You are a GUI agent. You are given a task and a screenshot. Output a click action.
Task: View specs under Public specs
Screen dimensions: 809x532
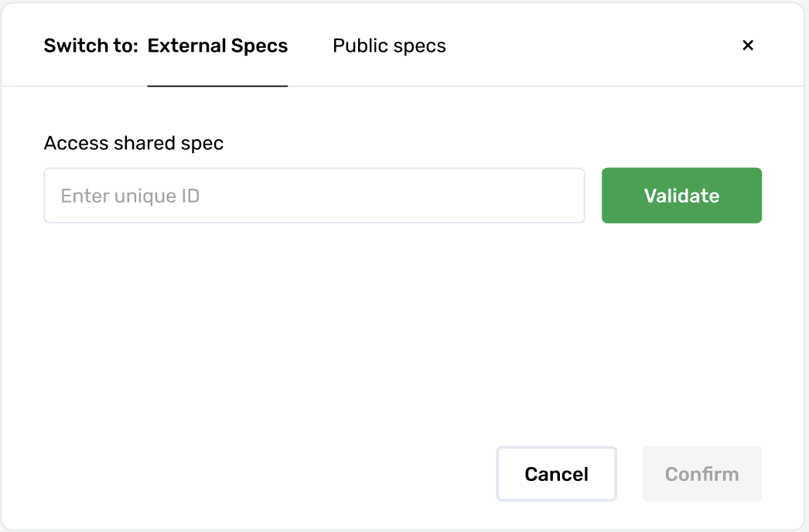click(389, 46)
